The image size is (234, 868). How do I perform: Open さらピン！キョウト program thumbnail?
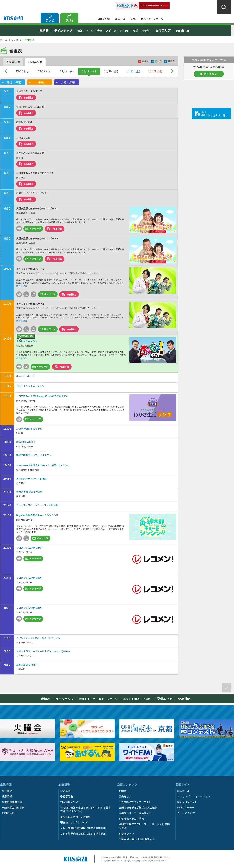click(153, 350)
